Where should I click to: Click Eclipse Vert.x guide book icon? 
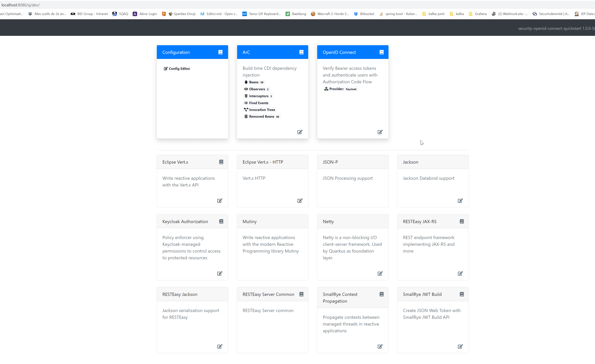pos(221,162)
